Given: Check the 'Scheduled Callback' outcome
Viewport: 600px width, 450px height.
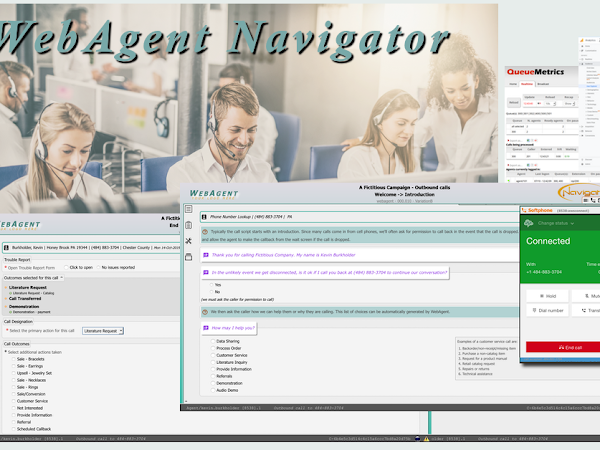Looking at the screenshot, I should point(13,429).
